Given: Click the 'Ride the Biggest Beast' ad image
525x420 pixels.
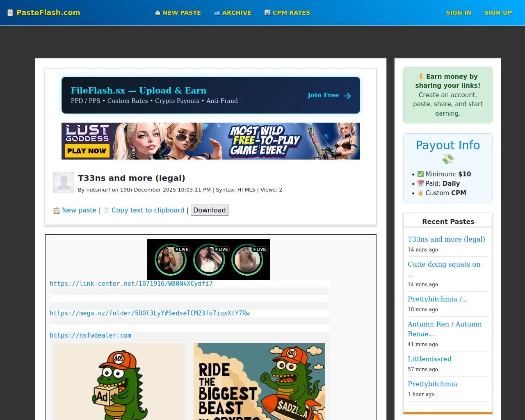Looking at the screenshot, I should pos(259,381).
